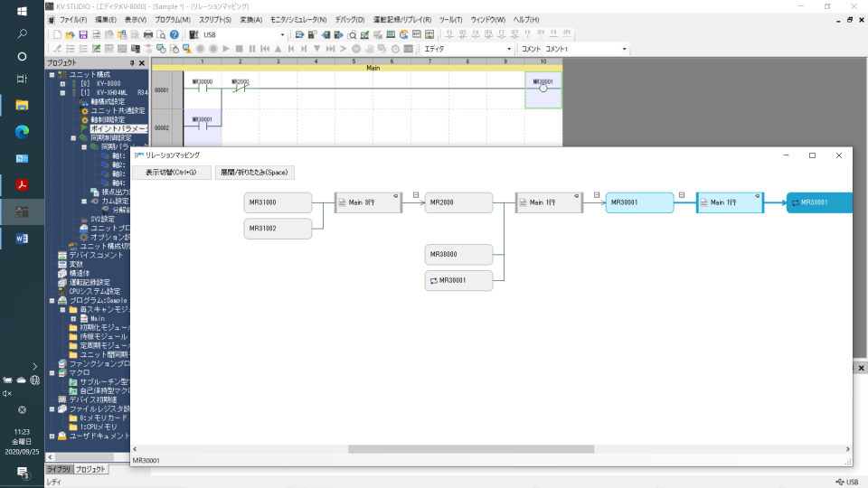Open the USB connection dropdown

point(282,34)
